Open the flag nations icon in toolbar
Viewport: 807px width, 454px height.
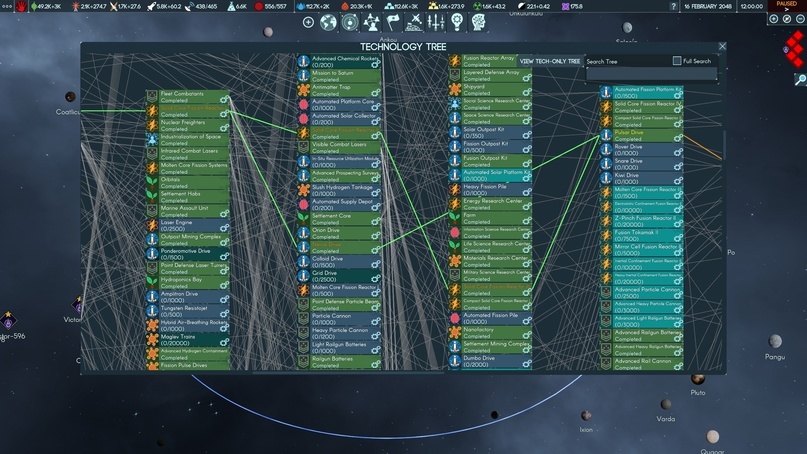tap(393, 23)
